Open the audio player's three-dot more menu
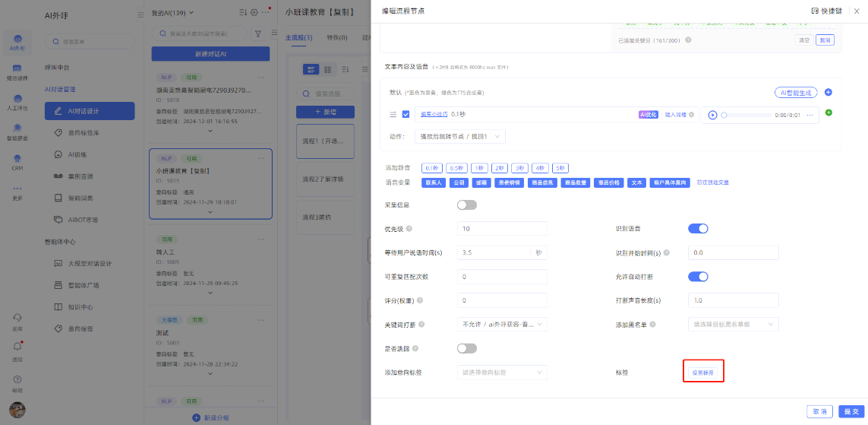The height and width of the screenshot is (425, 868). [810, 115]
